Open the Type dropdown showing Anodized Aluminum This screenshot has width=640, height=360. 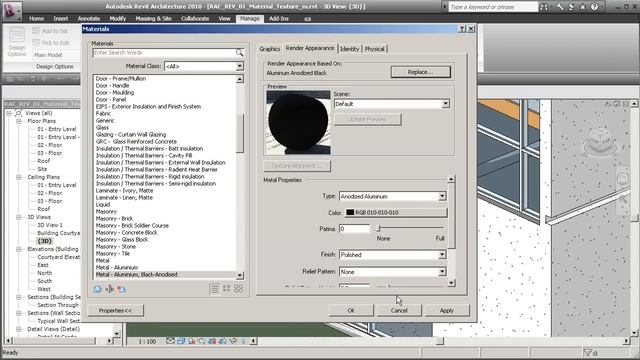coord(442,196)
